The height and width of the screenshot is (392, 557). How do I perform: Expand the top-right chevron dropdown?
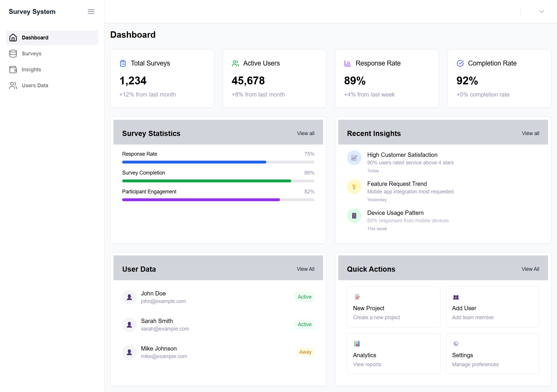tap(542, 12)
